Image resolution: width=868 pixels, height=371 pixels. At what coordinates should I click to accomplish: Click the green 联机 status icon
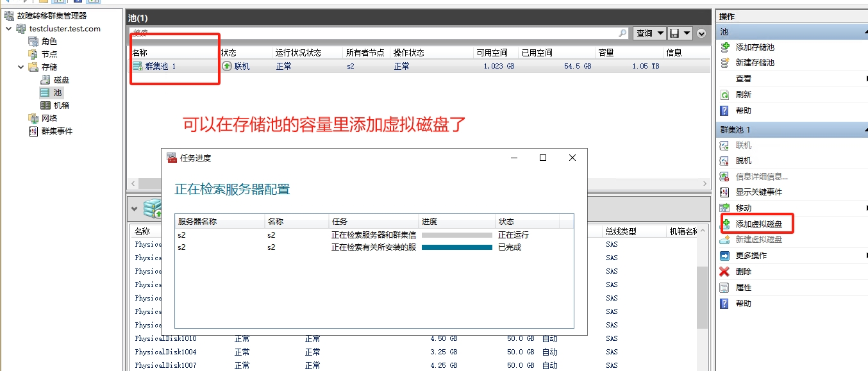click(x=227, y=66)
